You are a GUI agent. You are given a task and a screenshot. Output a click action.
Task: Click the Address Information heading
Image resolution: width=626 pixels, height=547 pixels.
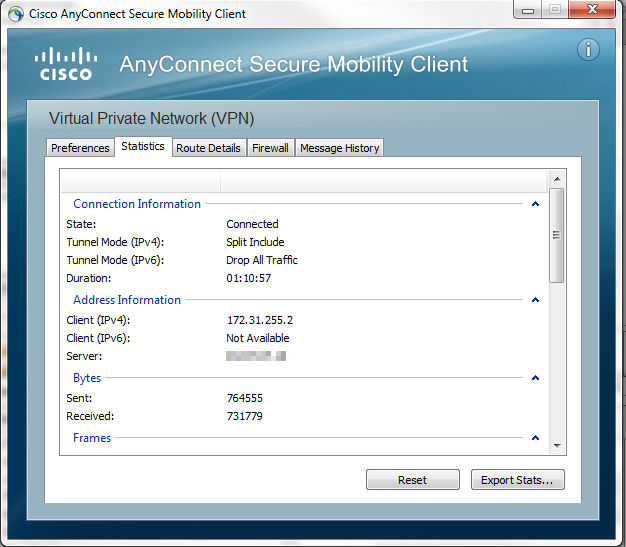click(x=127, y=300)
